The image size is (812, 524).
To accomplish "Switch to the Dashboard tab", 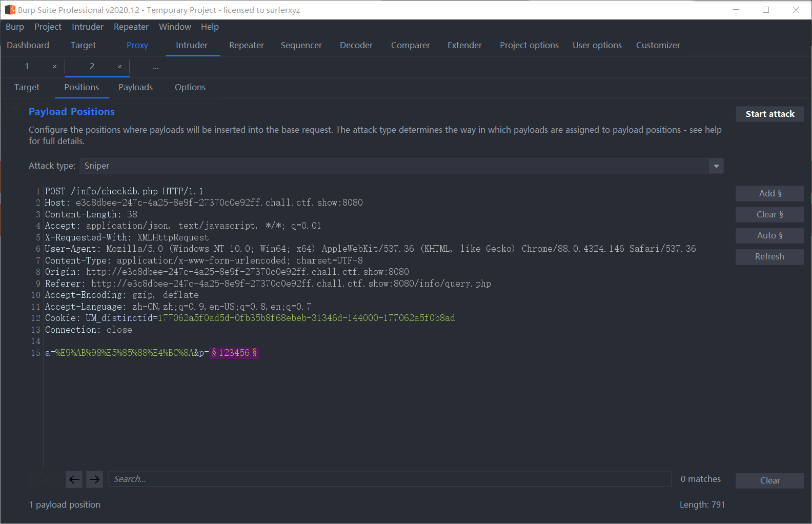I will tap(28, 45).
